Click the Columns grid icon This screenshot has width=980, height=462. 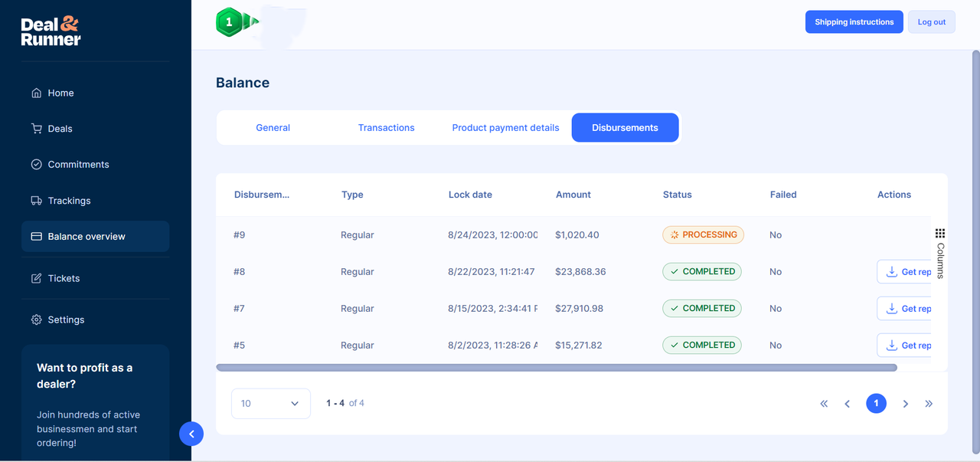(940, 233)
